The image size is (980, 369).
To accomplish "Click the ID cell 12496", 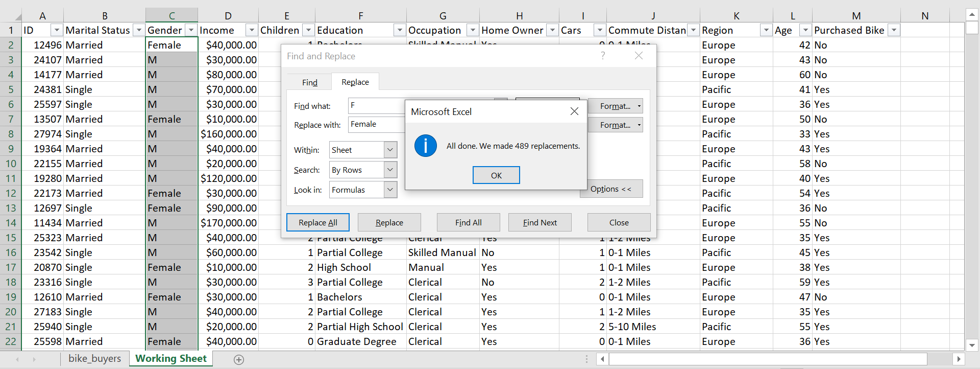I will (42, 45).
